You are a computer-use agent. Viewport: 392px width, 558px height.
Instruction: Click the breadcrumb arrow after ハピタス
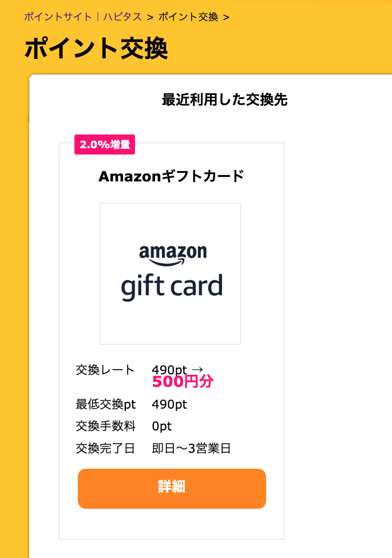pyautogui.click(x=150, y=17)
